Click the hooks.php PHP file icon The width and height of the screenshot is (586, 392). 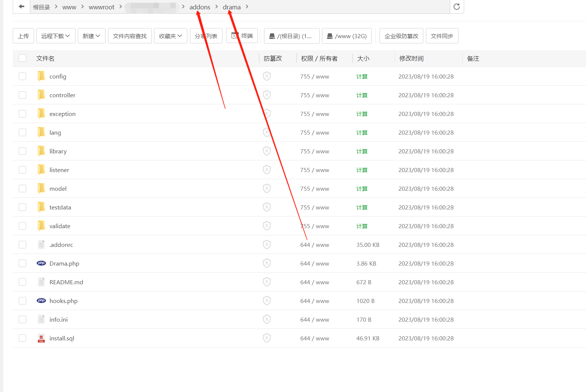point(41,300)
